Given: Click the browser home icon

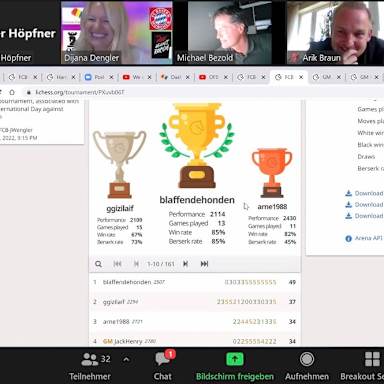Looking at the screenshot, I should [12, 92].
